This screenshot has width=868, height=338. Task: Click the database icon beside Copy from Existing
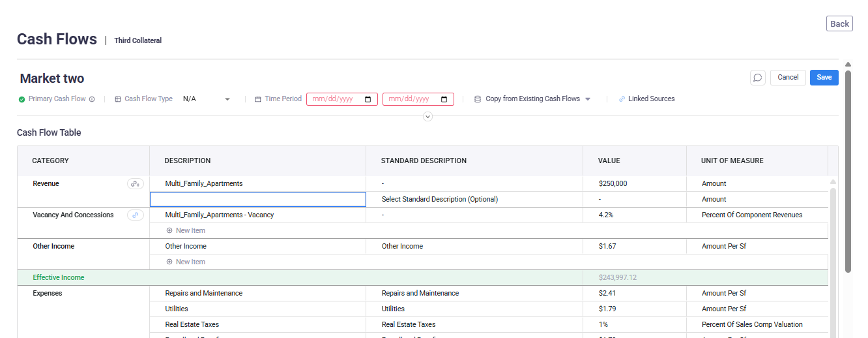coord(477,99)
